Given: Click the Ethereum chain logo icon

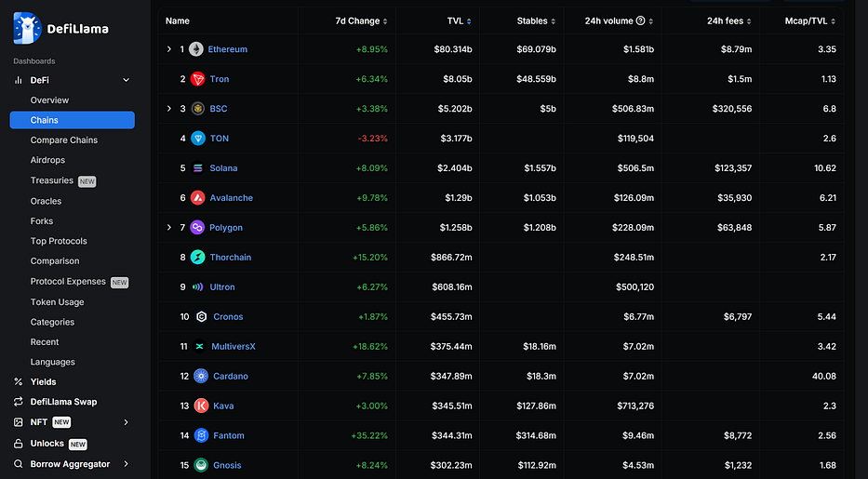Looking at the screenshot, I should (x=196, y=49).
